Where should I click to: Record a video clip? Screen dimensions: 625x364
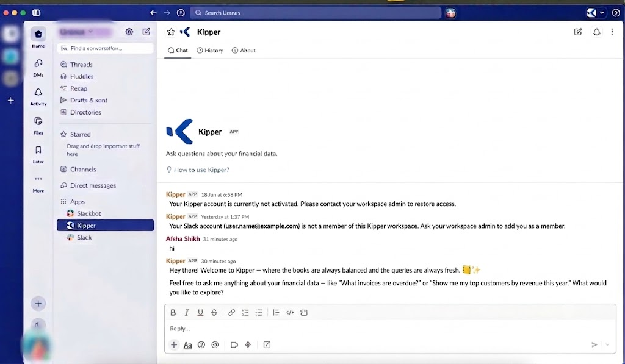(x=234, y=345)
